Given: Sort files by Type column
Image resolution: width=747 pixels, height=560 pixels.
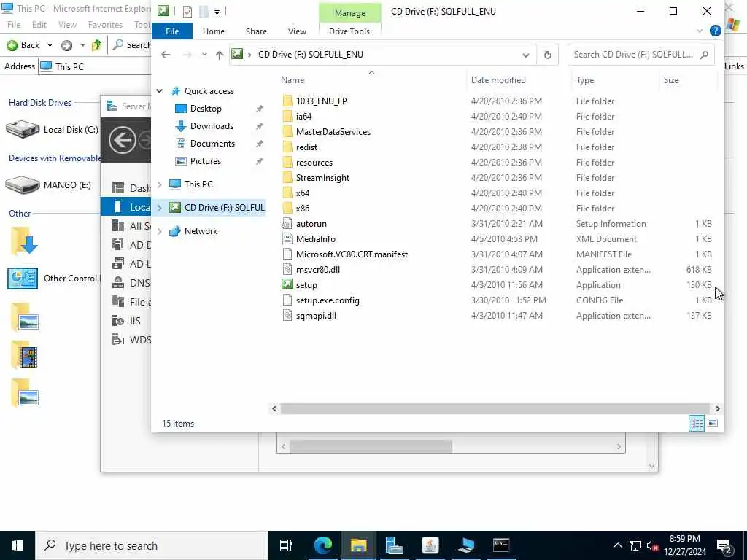Looking at the screenshot, I should [616, 80].
